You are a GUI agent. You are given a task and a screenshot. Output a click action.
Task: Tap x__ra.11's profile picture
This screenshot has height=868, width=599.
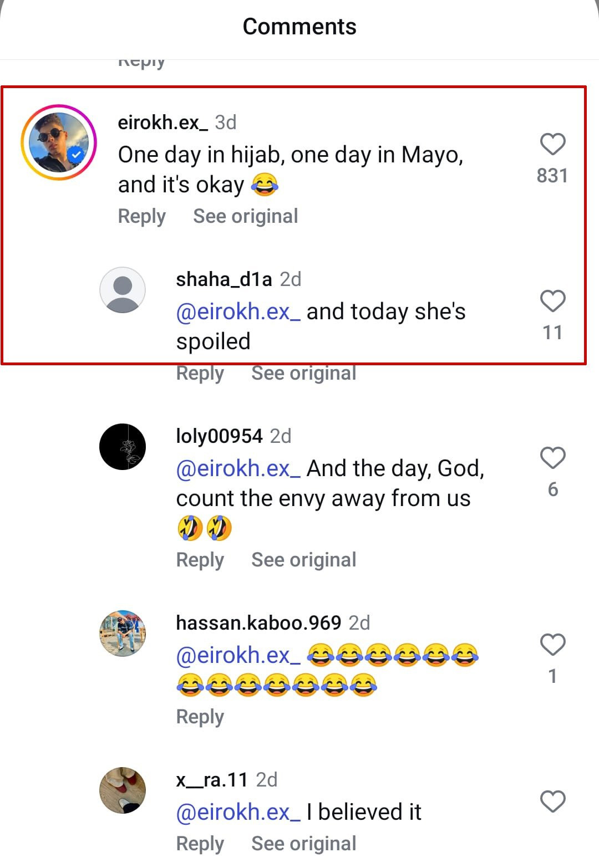click(x=123, y=790)
